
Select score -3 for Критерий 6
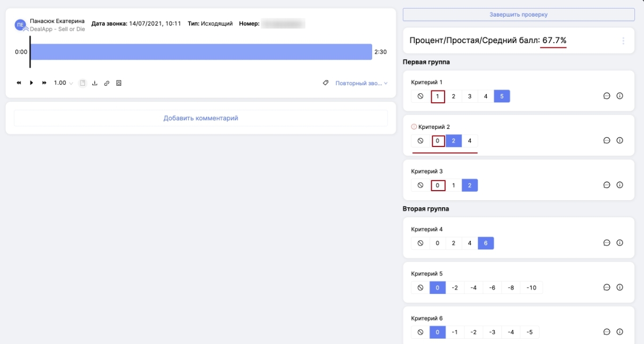(x=492, y=332)
